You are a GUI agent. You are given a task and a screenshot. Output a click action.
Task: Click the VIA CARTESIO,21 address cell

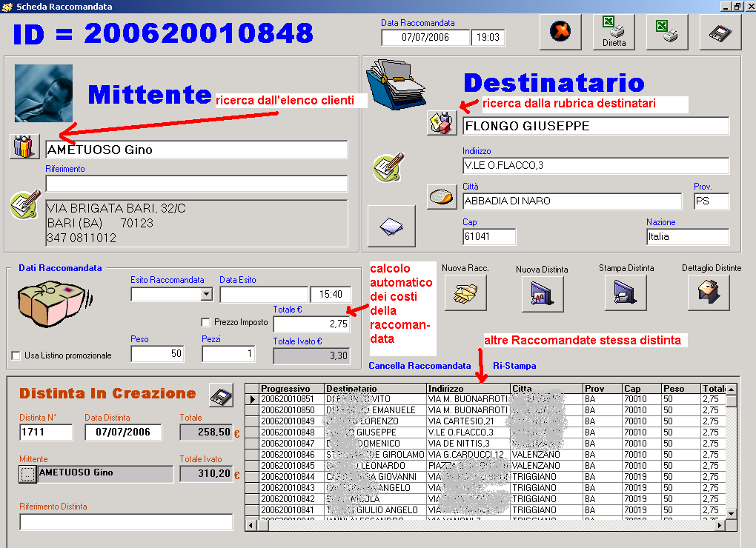pyautogui.click(x=468, y=421)
